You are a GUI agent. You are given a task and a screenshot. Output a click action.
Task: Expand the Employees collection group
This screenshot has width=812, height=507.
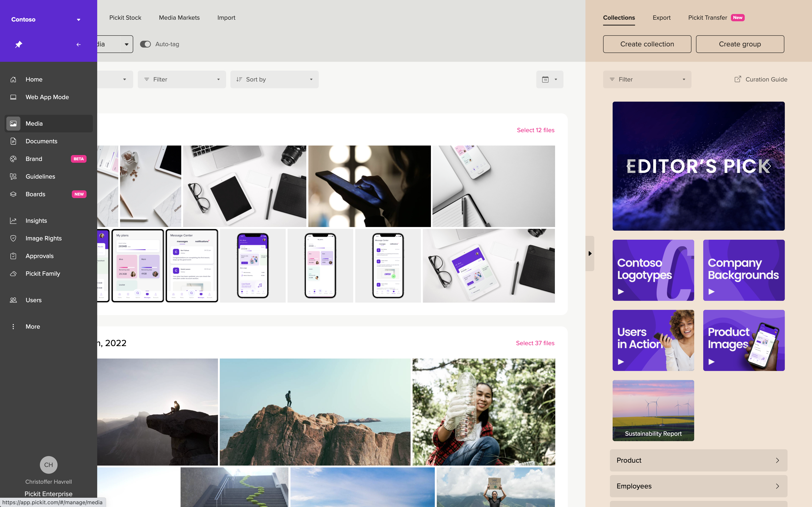[698, 486]
